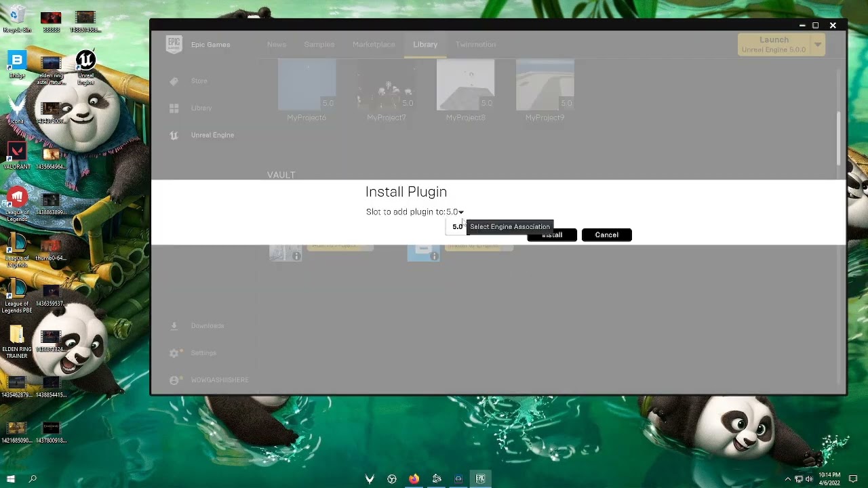Open Settings gear in sidebar
Screen dimensions: 868x488
tap(174, 352)
